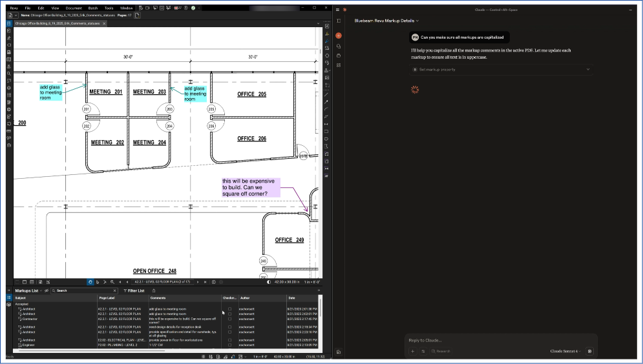Toggle the hide markups eye icon
Viewport: 643px width, 364px height.
[47, 290]
